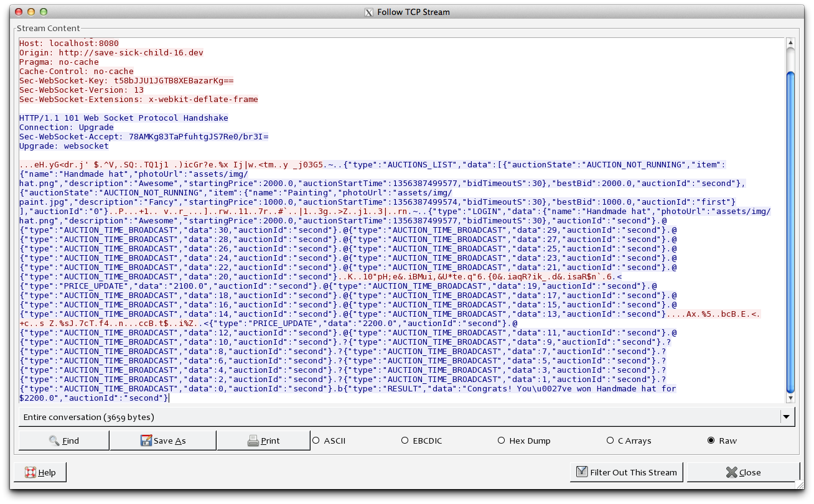Click the X11 icon in title bar
Viewport: 814px width, 504px height.
[x=368, y=12]
